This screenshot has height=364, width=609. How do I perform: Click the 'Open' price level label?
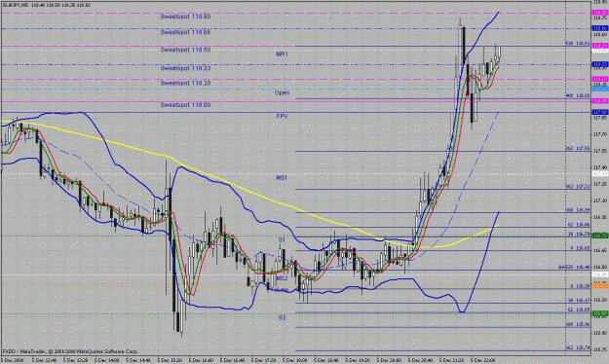282,93
